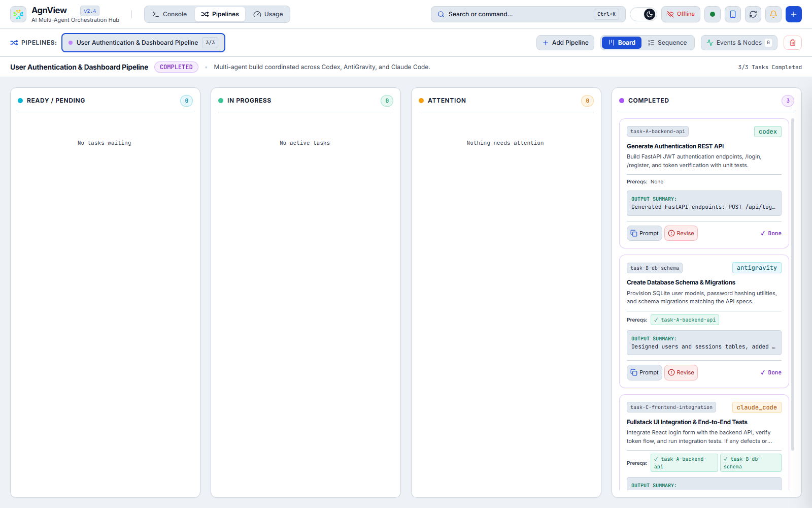Toggle the dark mode switch

pyautogui.click(x=643, y=14)
